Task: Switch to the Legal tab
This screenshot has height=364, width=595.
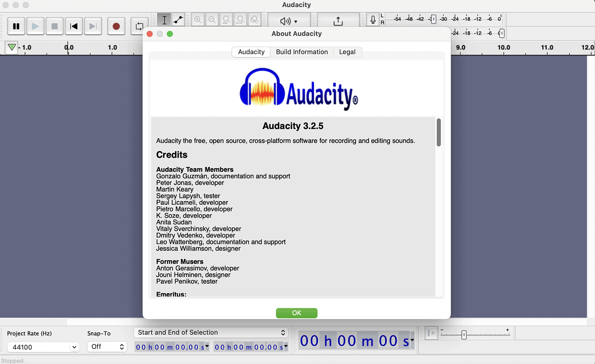Action: point(348,52)
